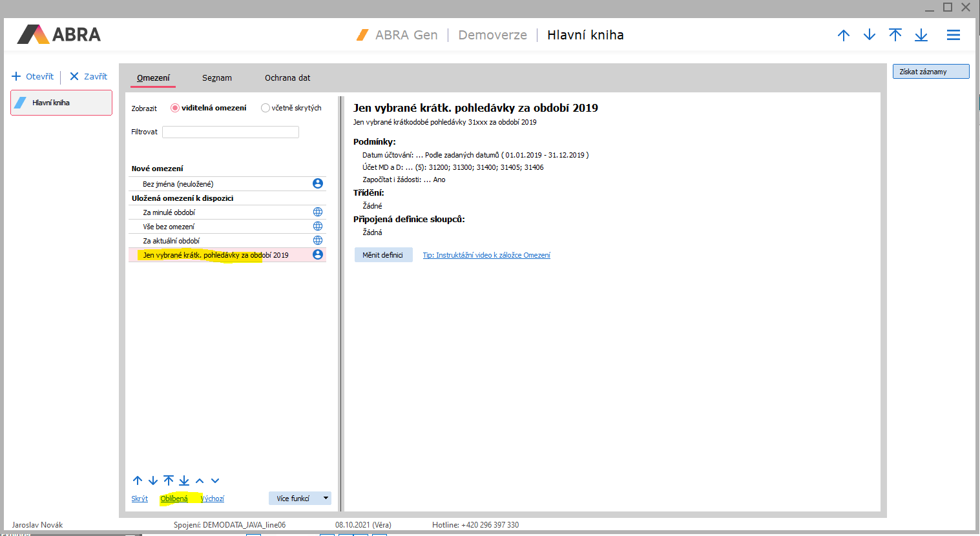
Task: Click globe icon next to Za minulé období
Action: 318,212
